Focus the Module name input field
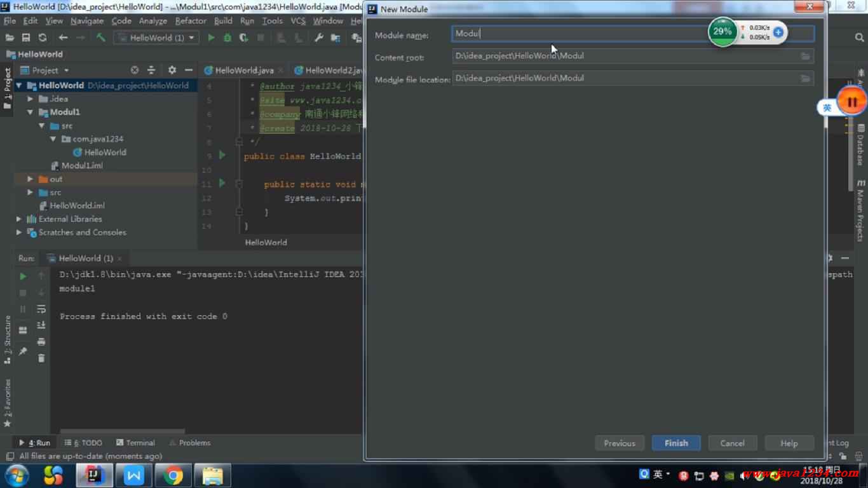Image resolution: width=868 pixels, height=488 pixels. [633, 34]
